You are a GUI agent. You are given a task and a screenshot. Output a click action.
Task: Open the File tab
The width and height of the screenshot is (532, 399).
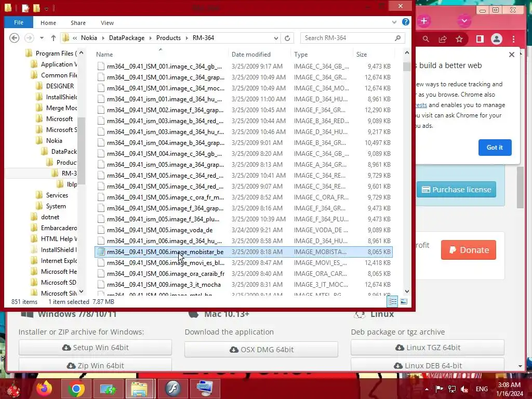[x=19, y=22]
